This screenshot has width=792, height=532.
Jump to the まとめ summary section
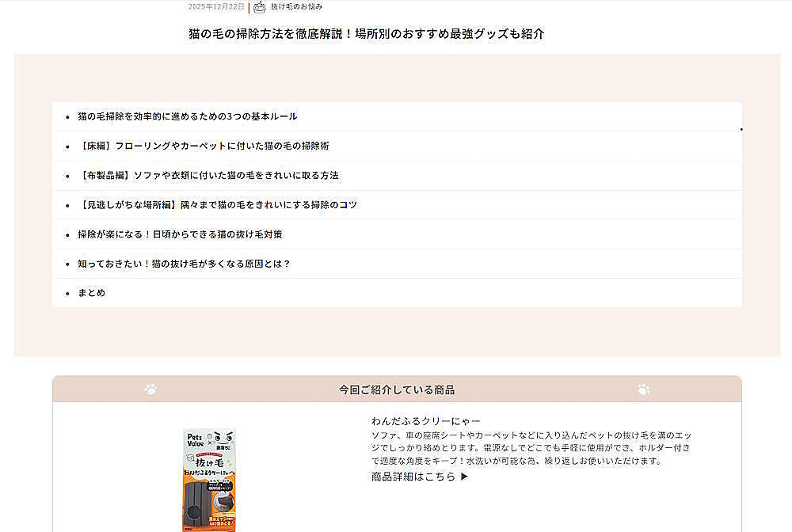coord(91,293)
